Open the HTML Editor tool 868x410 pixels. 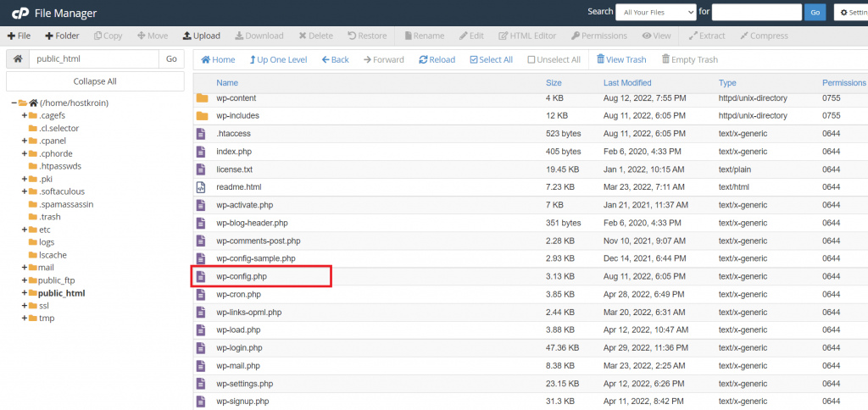click(x=527, y=36)
